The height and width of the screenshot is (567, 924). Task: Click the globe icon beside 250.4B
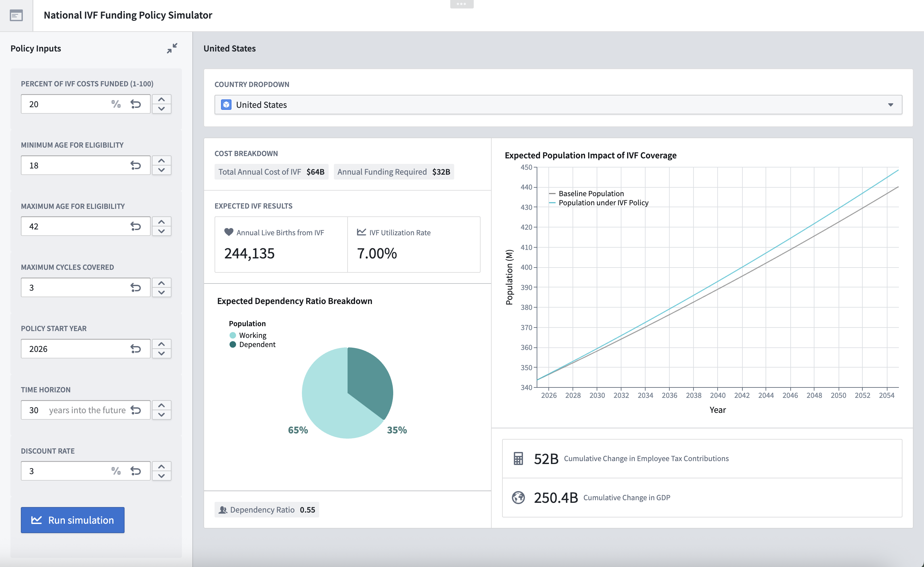pyautogui.click(x=518, y=498)
